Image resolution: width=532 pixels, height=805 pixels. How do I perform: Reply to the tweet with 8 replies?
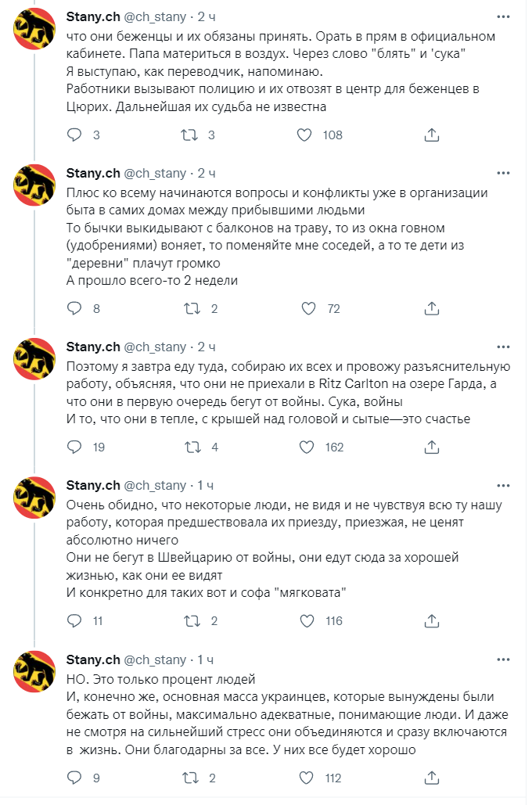tap(75, 308)
